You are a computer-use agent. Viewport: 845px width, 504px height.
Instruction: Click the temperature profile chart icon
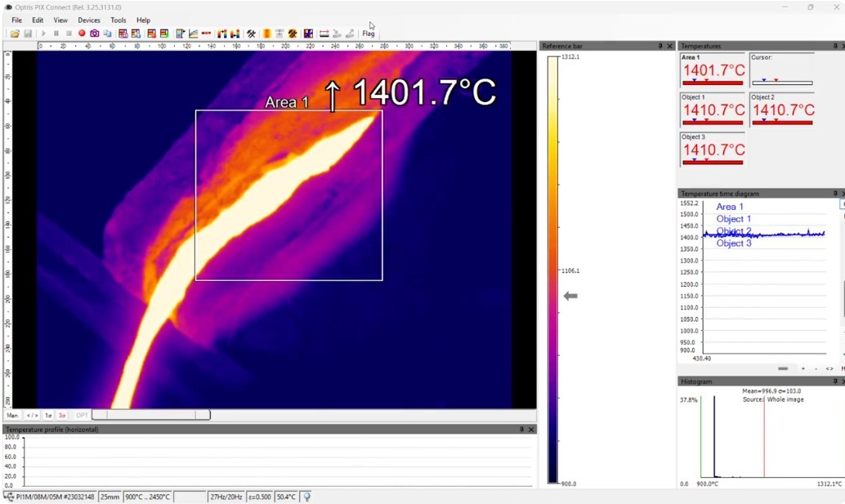coord(194,33)
